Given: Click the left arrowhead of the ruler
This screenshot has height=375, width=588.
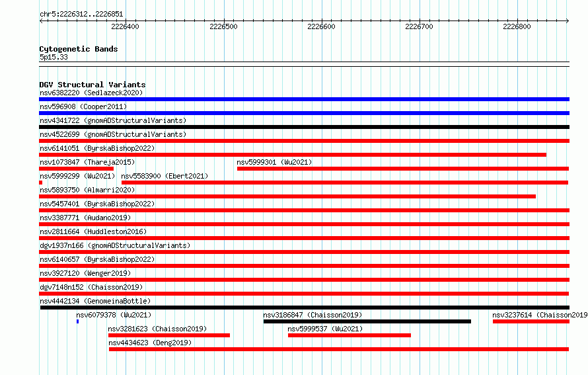Looking at the screenshot, I should 41,21.
